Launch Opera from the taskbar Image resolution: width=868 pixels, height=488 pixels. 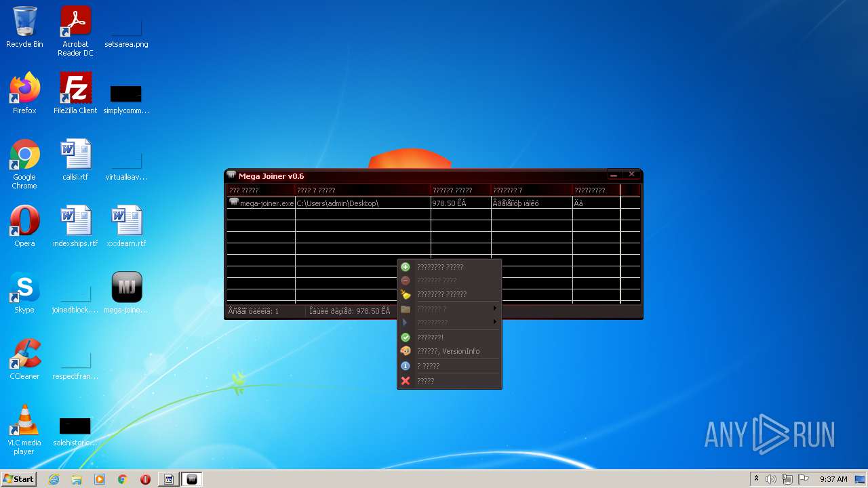(x=145, y=479)
